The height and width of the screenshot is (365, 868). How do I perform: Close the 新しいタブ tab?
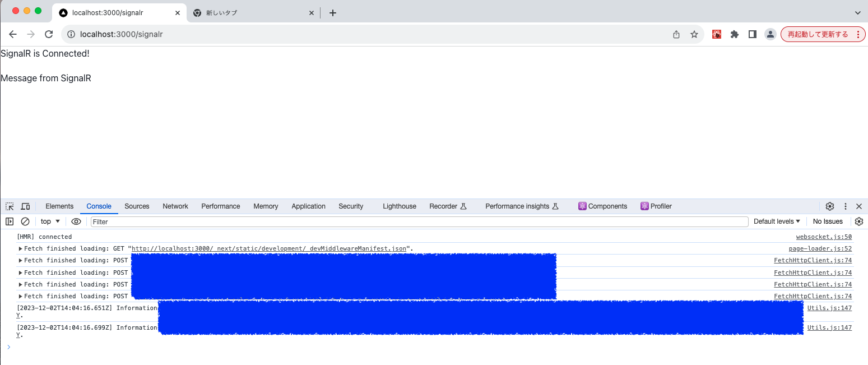click(x=312, y=12)
